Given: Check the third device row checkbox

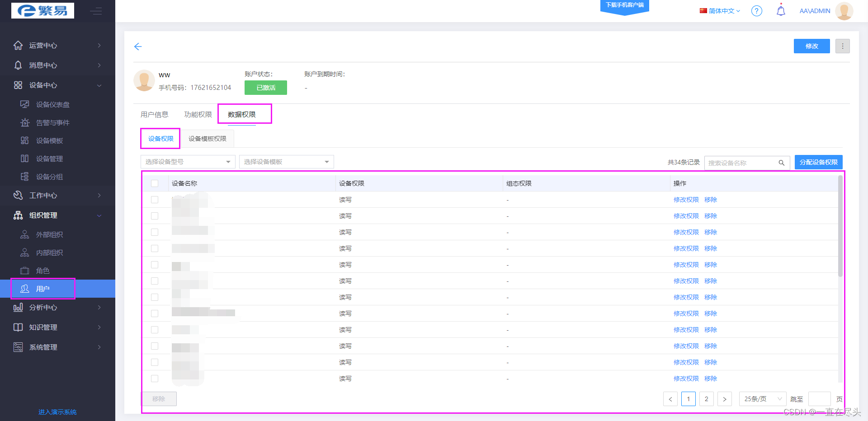Looking at the screenshot, I should [x=155, y=232].
